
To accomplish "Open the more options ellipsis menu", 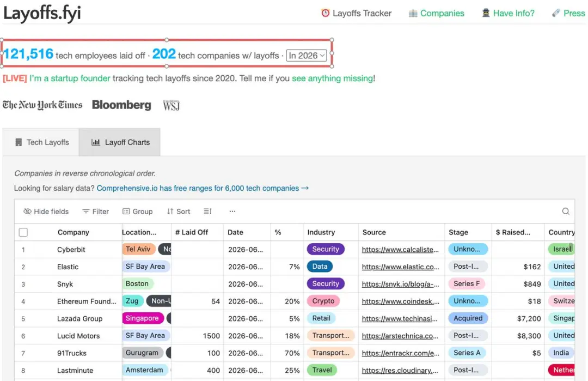I will pyautogui.click(x=232, y=211).
